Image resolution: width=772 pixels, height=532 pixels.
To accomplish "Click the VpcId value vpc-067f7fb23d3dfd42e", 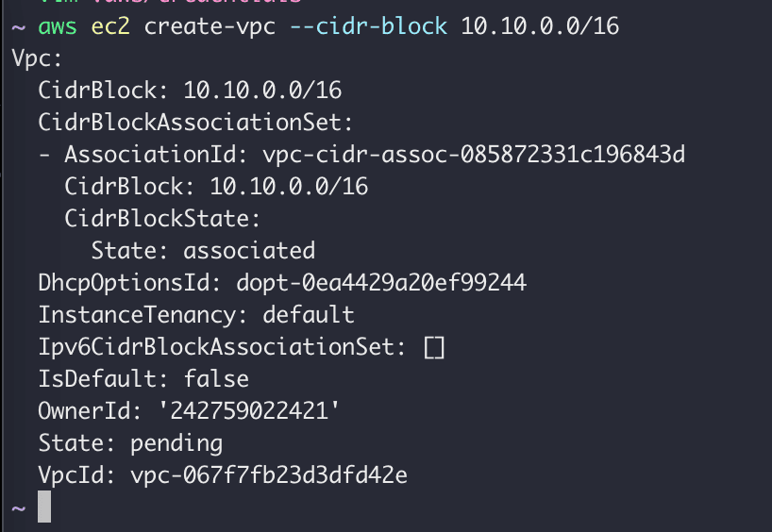I will 269,474.
